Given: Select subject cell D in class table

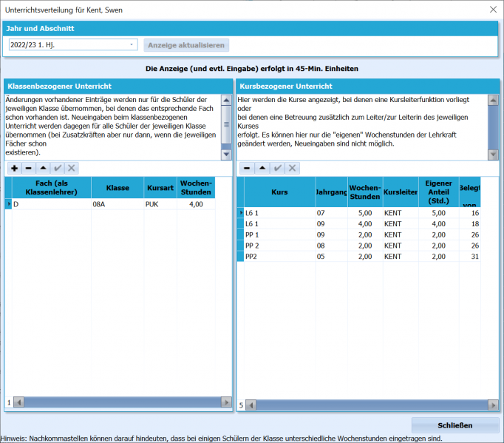Looking at the screenshot, I should point(52,204).
